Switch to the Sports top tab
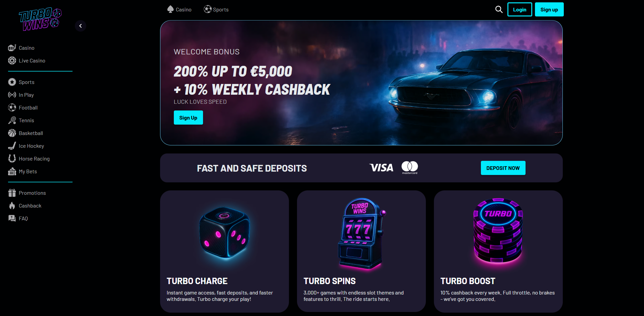The height and width of the screenshot is (316, 644). click(216, 9)
